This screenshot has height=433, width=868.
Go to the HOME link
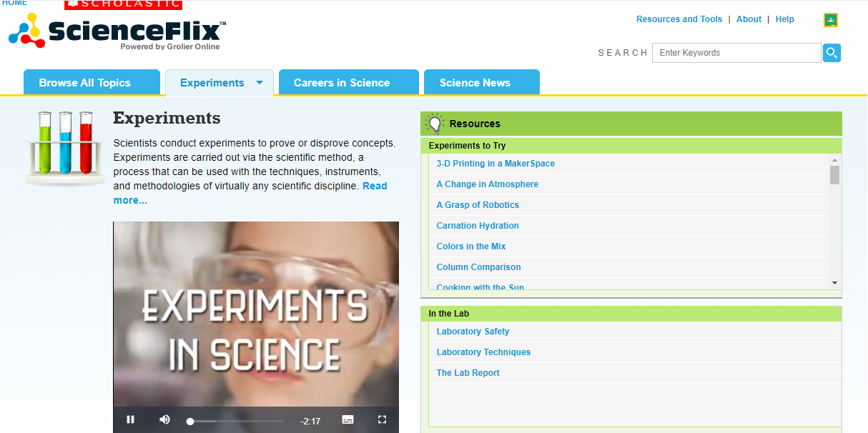pos(15,3)
